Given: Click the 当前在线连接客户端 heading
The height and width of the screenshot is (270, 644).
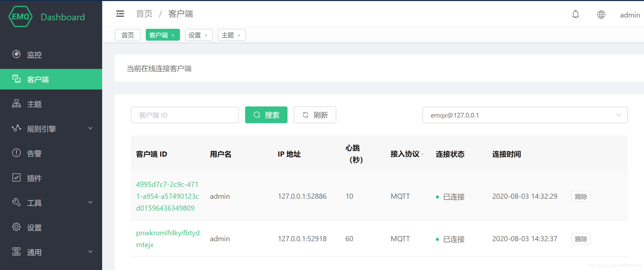Looking at the screenshot, I should click(159, 68).
